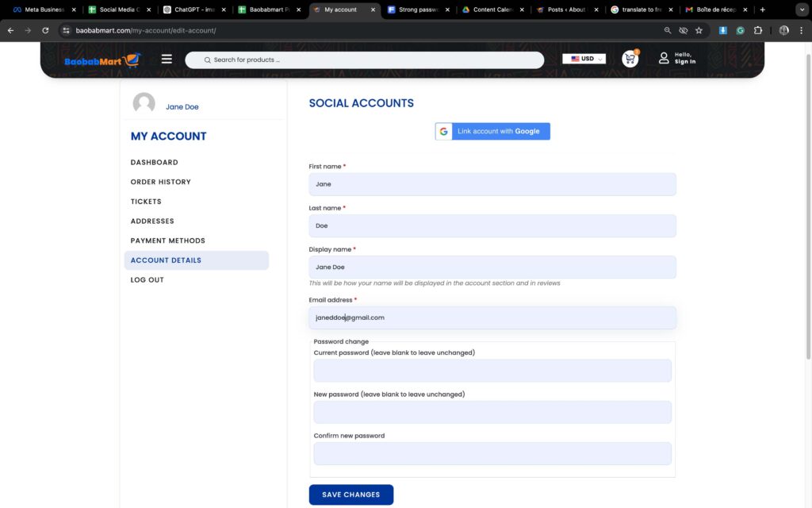
Task: Click the search magnifier in the products search bar
Action: (x=207, y=60)
